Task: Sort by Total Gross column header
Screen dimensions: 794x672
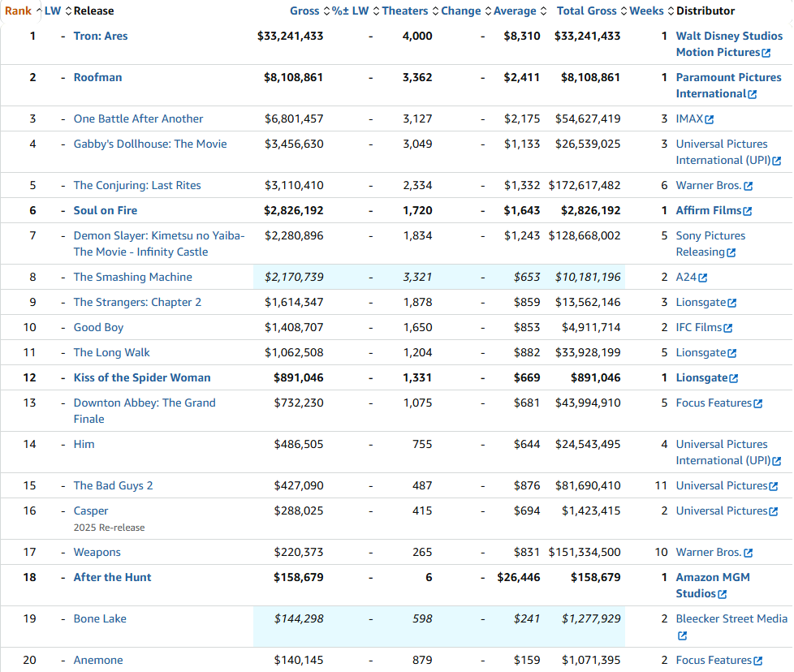Action: (x=587, y=11)
